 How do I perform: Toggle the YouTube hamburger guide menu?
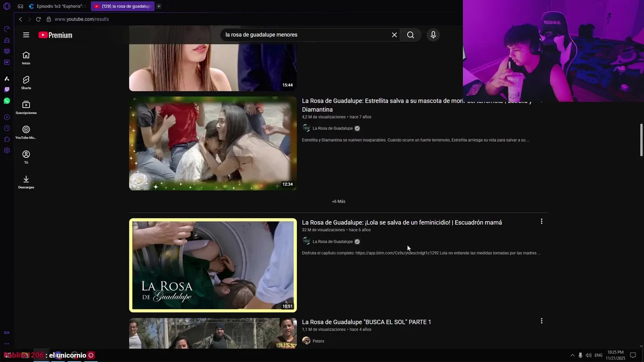[x=26, y=35]
